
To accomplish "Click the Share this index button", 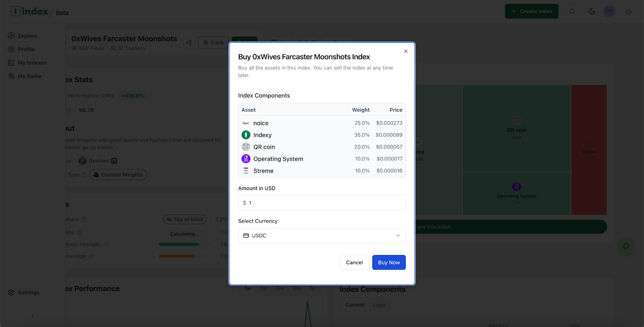I will pyautogui.click(x=510, y=227).
